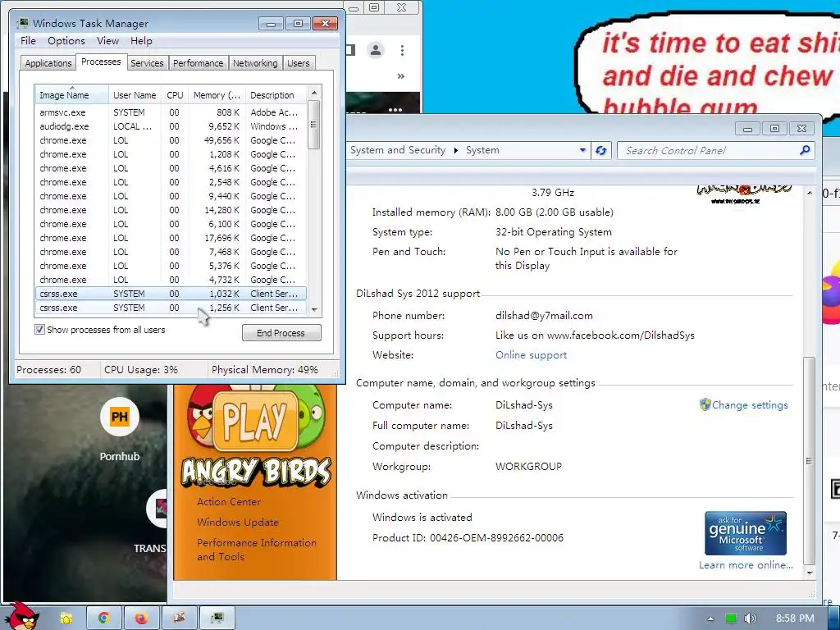
Task: Sort by the Description column header
Action: [276, 95]
